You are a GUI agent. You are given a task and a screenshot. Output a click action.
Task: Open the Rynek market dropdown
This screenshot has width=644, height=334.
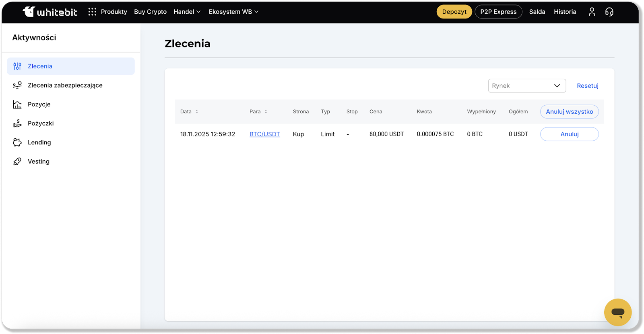[527, 86]
